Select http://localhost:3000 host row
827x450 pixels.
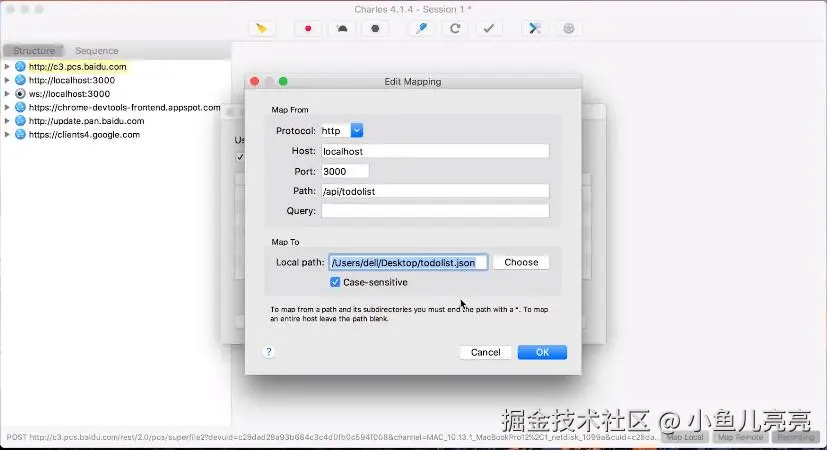[72, 80]
